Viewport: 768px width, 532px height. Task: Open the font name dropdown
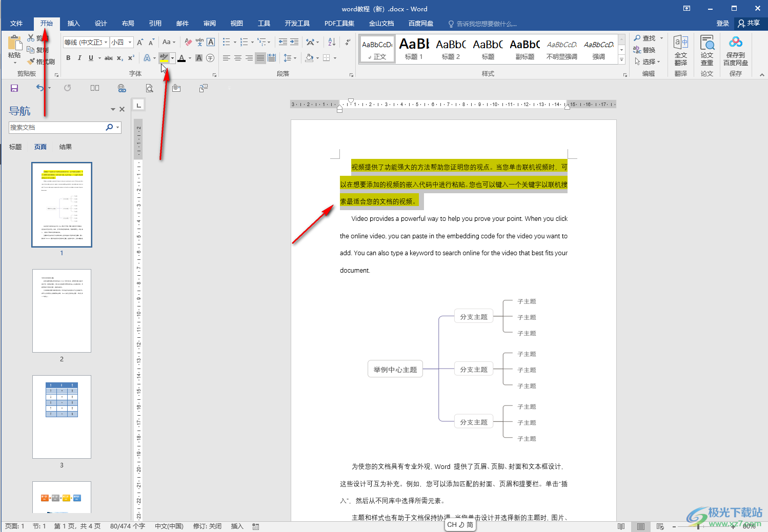click(x=106, y=42)
